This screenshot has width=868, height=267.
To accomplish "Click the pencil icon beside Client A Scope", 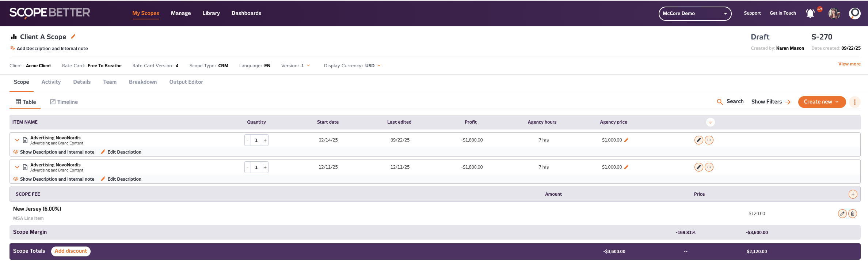I will 73,37.
